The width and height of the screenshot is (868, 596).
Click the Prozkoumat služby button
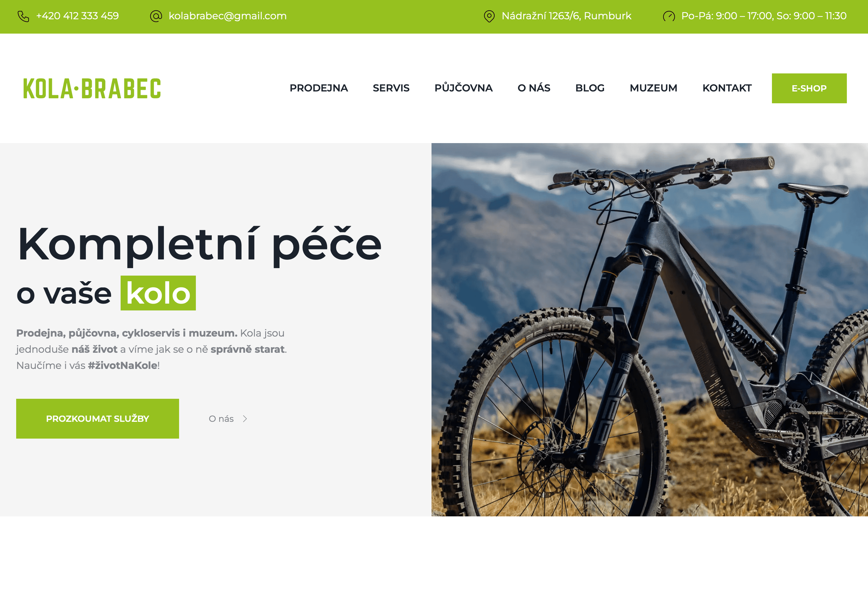98,418
